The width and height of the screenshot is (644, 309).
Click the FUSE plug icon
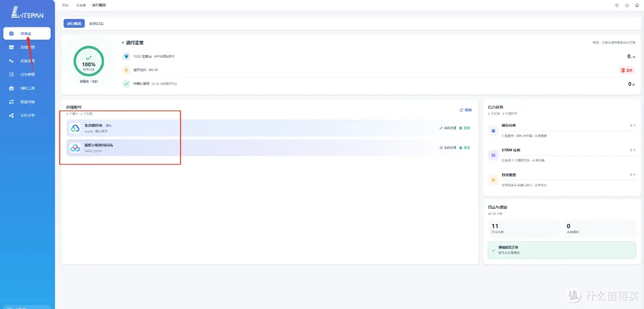click(x=126, y=56)
